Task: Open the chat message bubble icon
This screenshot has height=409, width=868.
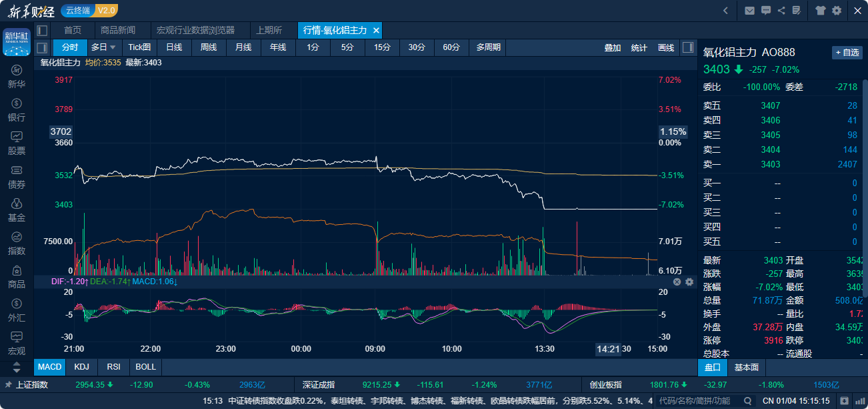Action: click(x=765, y=10)
